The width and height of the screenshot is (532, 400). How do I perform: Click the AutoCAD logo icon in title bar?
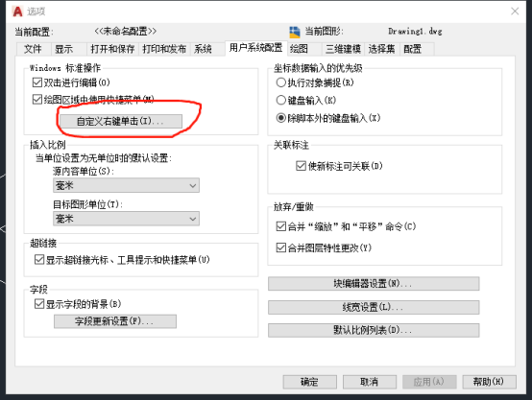17,12
